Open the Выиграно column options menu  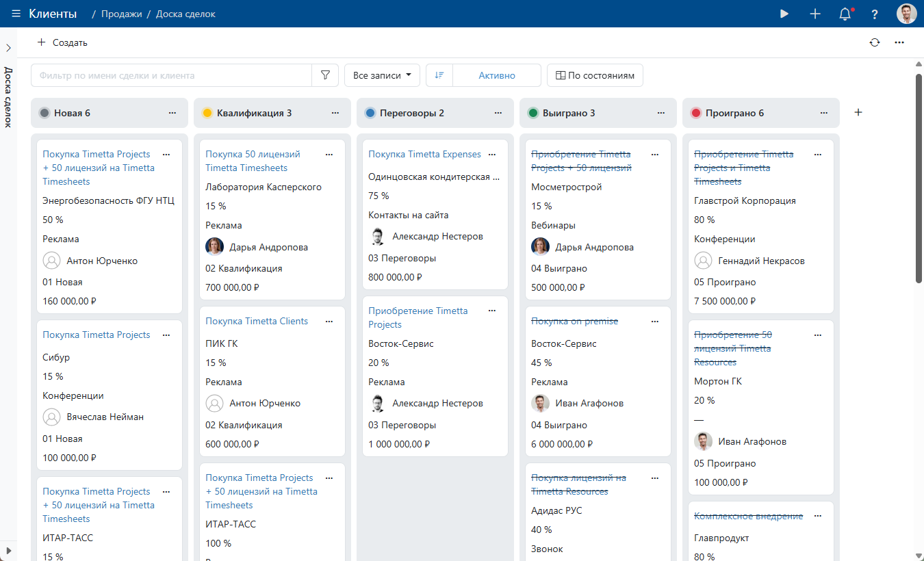[x=661, y=113]
